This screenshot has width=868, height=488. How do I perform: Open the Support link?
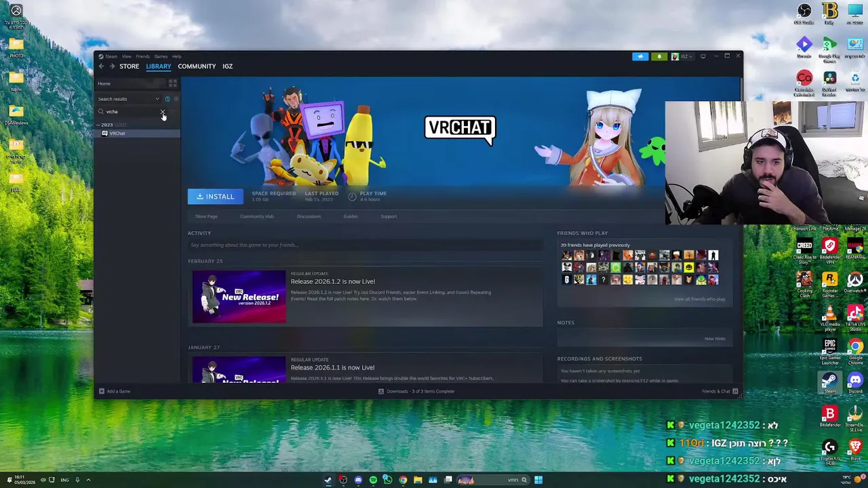389,216
